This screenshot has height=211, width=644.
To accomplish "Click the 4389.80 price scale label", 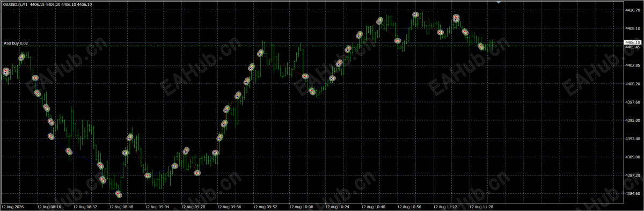I will [632, 157].
